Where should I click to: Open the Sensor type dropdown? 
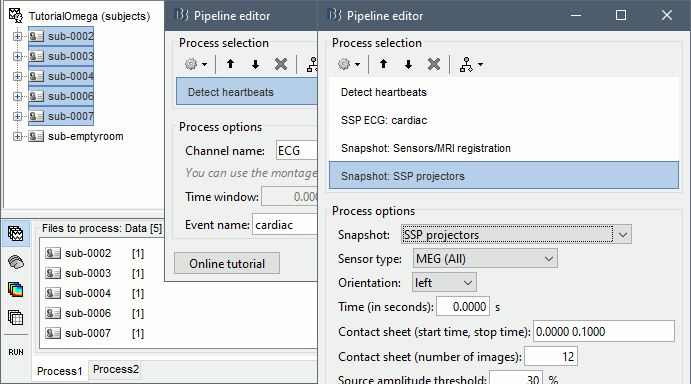click(x=485, y=259)
